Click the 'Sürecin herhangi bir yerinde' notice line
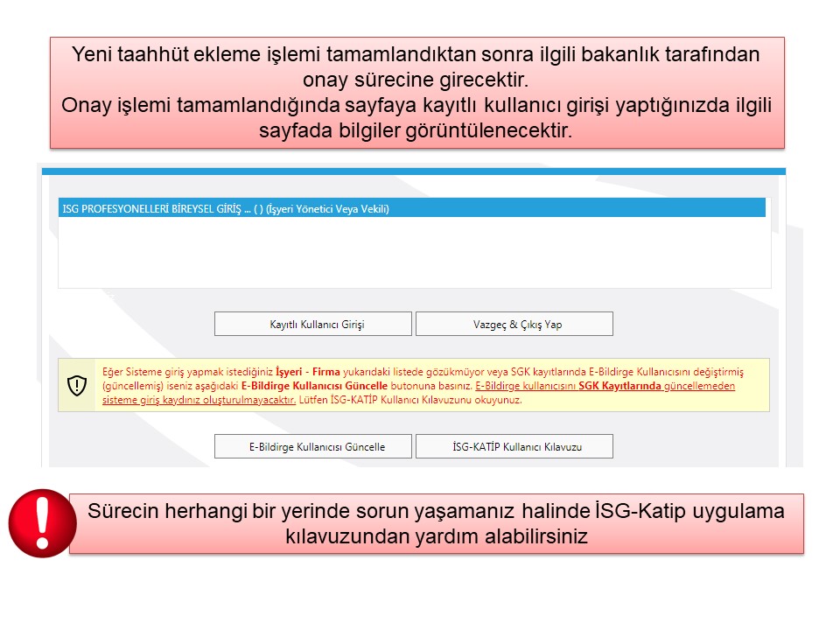840x630 pixels. [436, 512]
